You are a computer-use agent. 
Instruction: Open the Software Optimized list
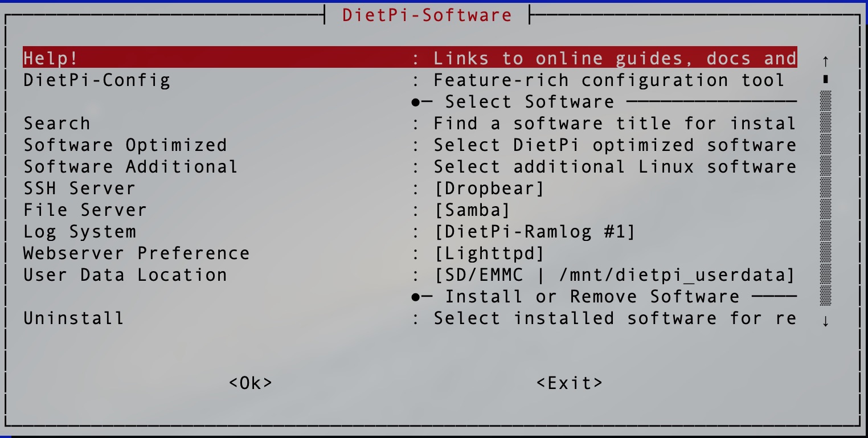[x=410, y=144]
